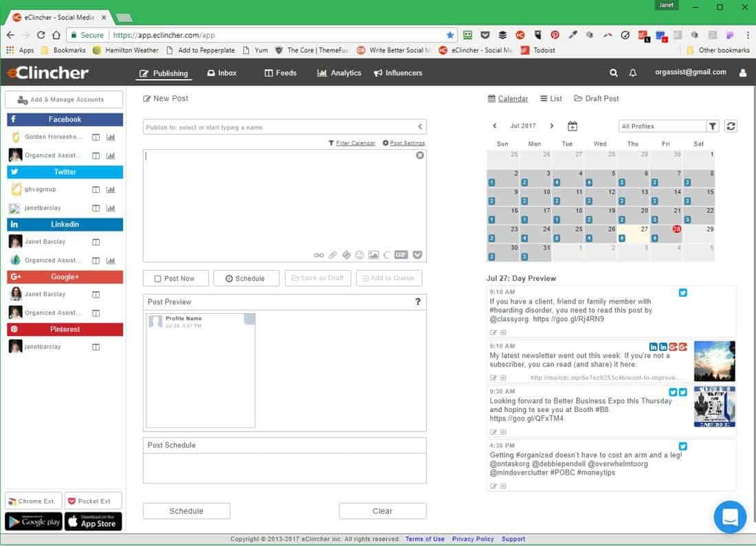Open feed column for Janet Barclay LinkedIn
This screenshot has width=756, height=546.
pyautogui.click(x=96, y=242)
